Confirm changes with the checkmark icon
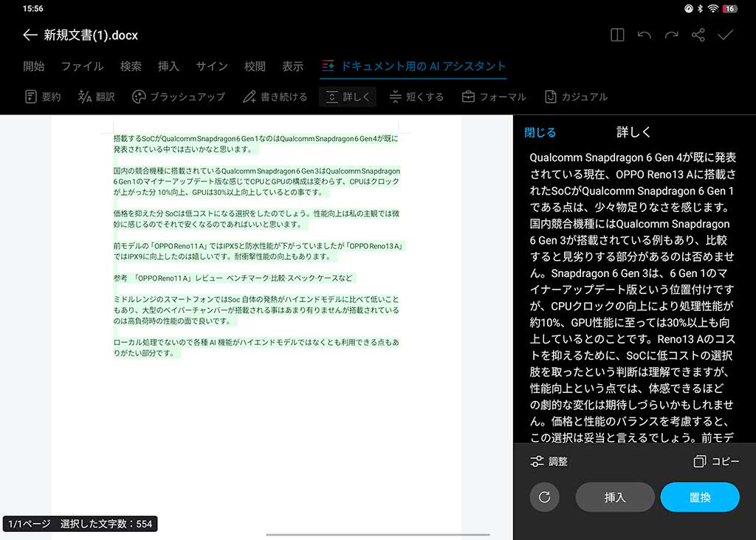This screenshot has height=540, width=756. (x=725, y=35)
